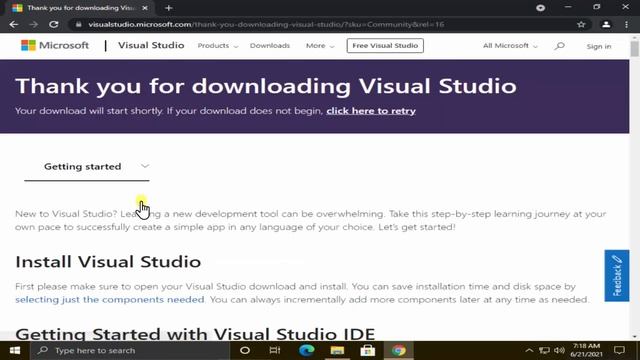
Task: Click the browser forward arrow
Action: [x=33, y=24]
